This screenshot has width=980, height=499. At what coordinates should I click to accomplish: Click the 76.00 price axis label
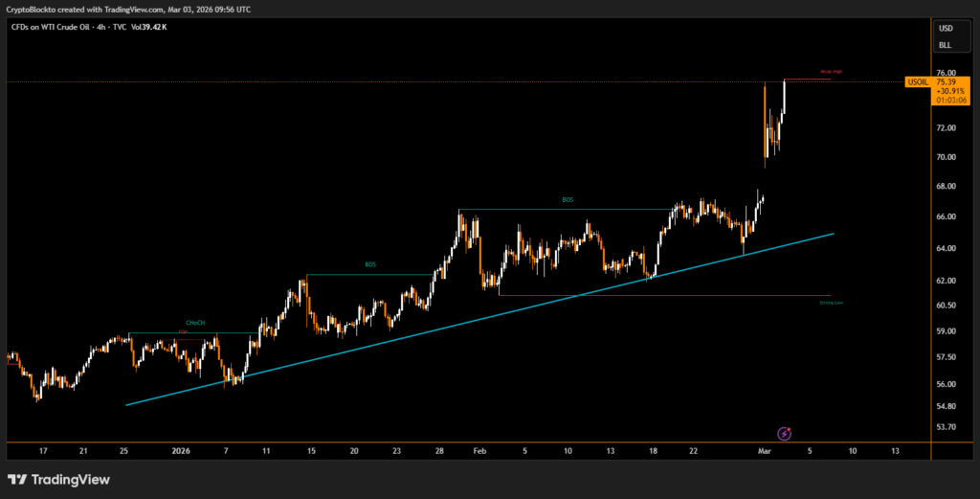click(946, 73)
